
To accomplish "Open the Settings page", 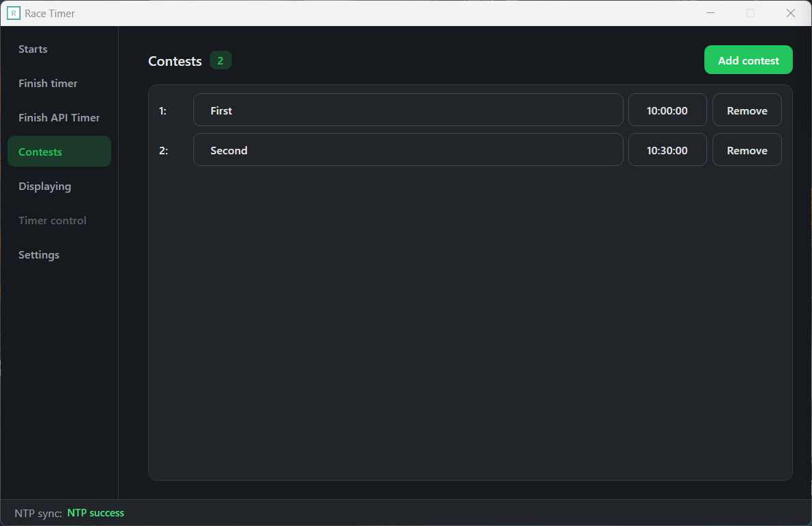I will pos(59,254).
